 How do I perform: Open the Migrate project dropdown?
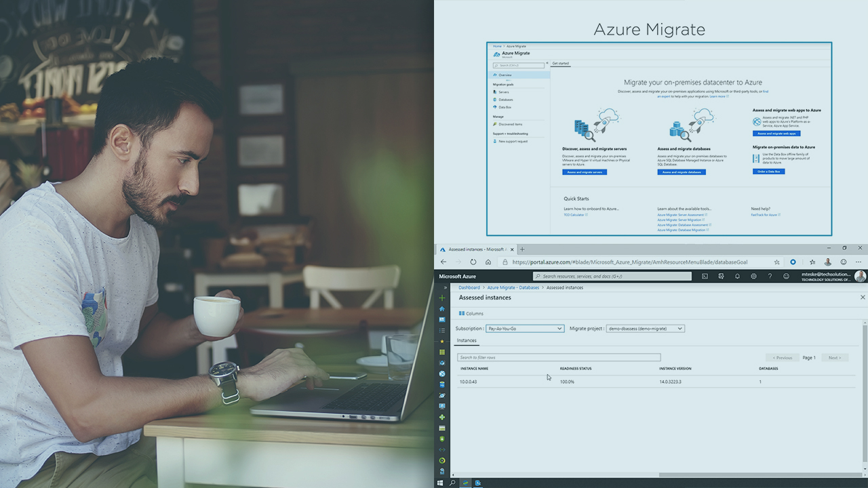click(x=645, y=329)
